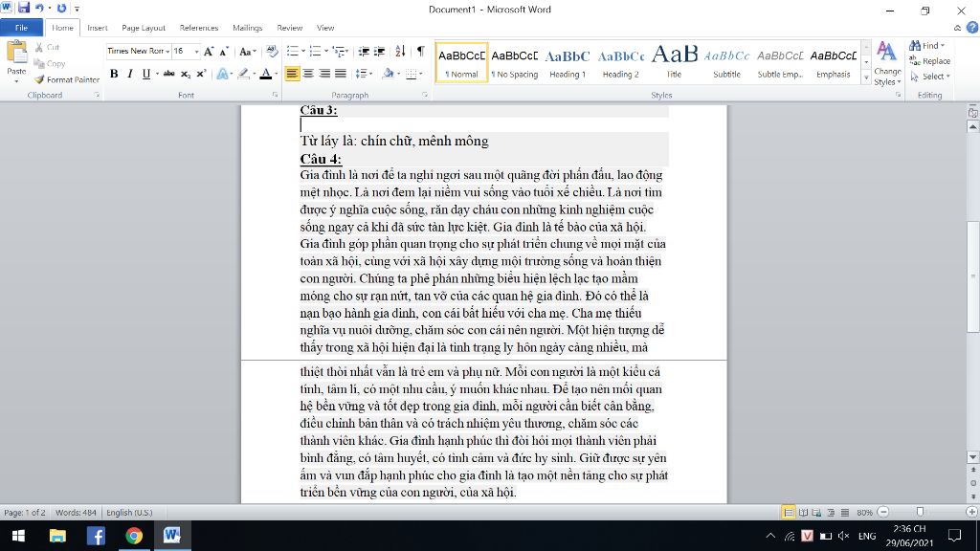Viewport: 980px width, 551px height.
Task: Apply Title style
Action: point(674,62)
